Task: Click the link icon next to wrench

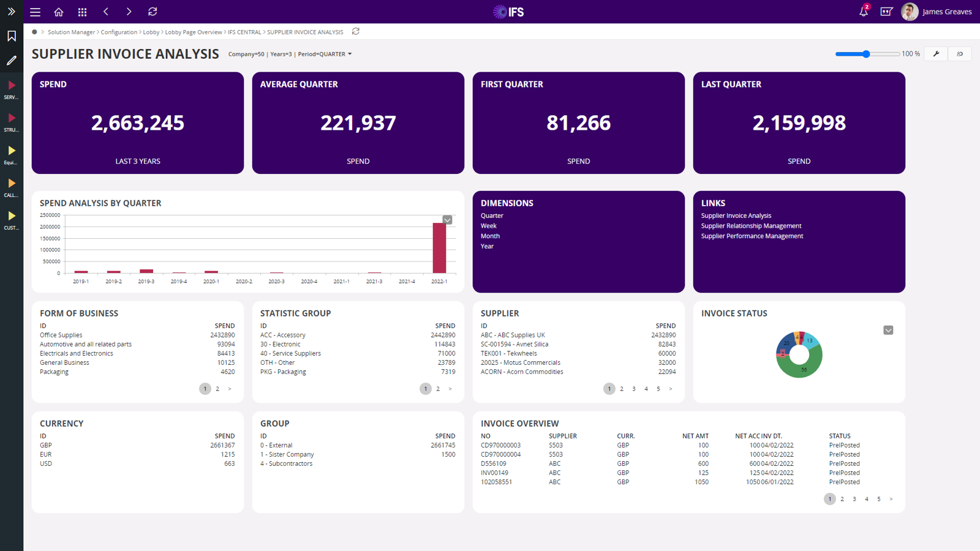Action: (960, 54)
